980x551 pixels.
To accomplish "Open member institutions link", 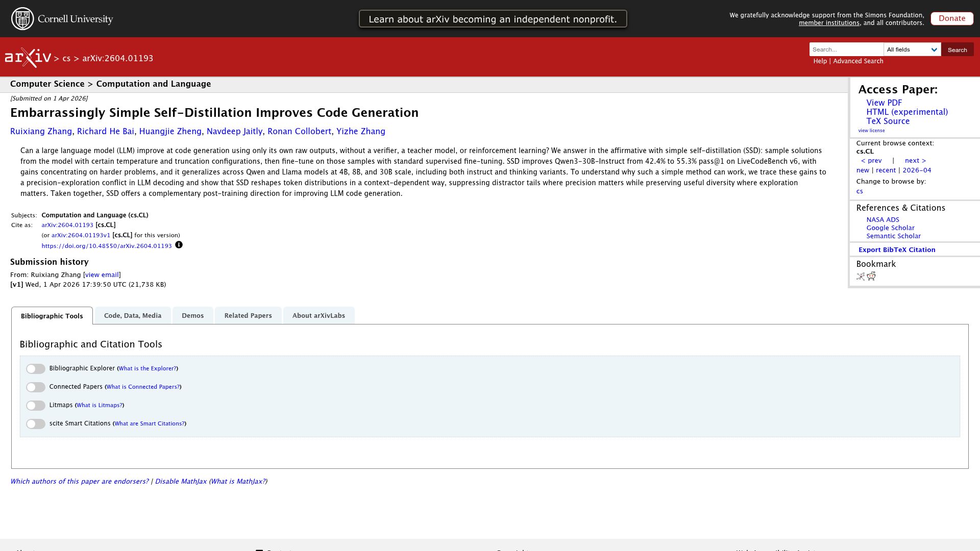I will (829, 23).
